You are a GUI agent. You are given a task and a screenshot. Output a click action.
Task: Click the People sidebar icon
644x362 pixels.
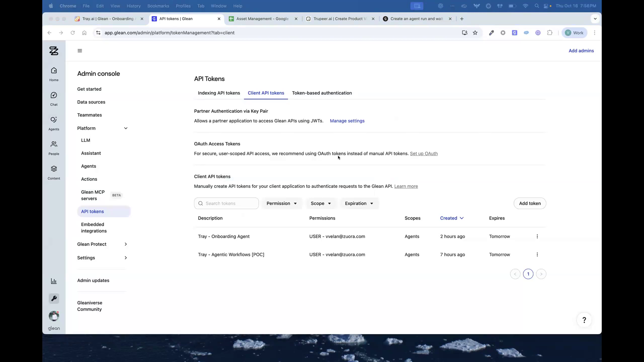(x=54, y=147)
